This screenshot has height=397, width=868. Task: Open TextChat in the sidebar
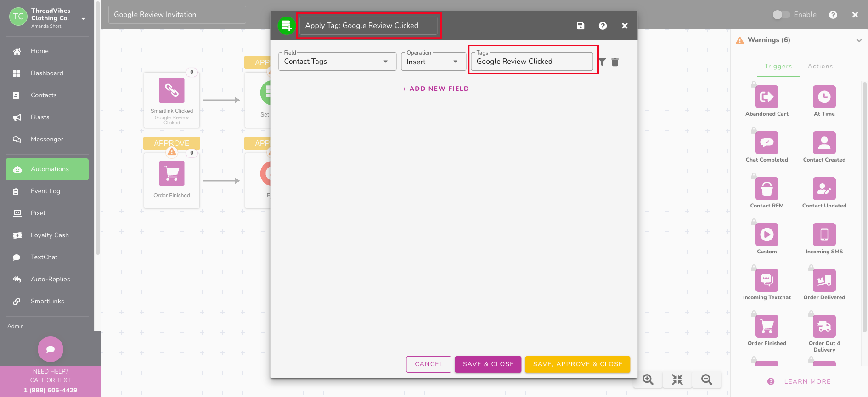coord(47,257)
